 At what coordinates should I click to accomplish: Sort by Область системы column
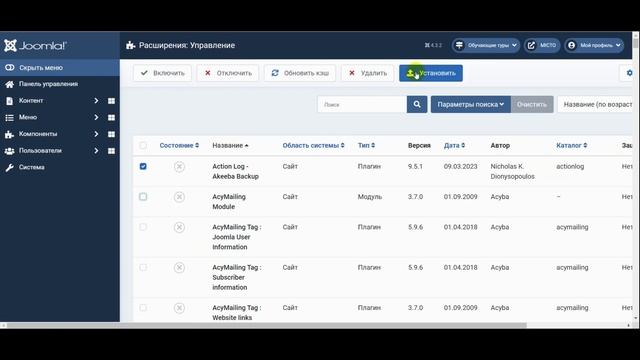(313, 145)
